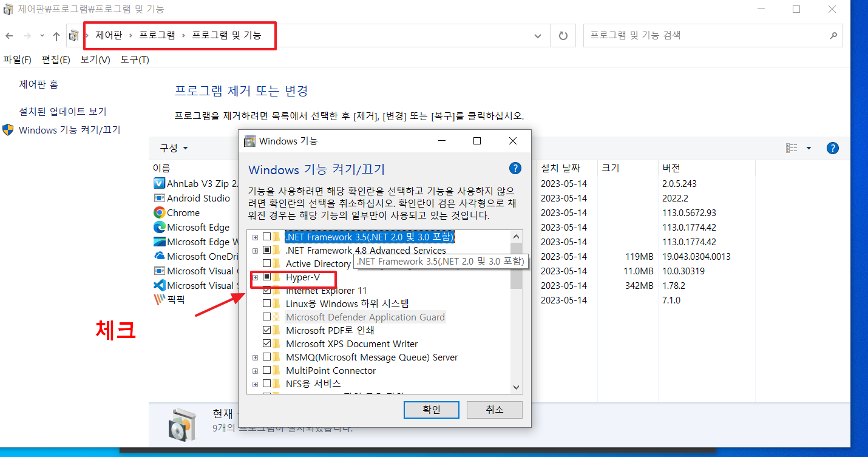Toggle .NET Framework 4.8 Advanced Services checkbox

tap(266, 250)
